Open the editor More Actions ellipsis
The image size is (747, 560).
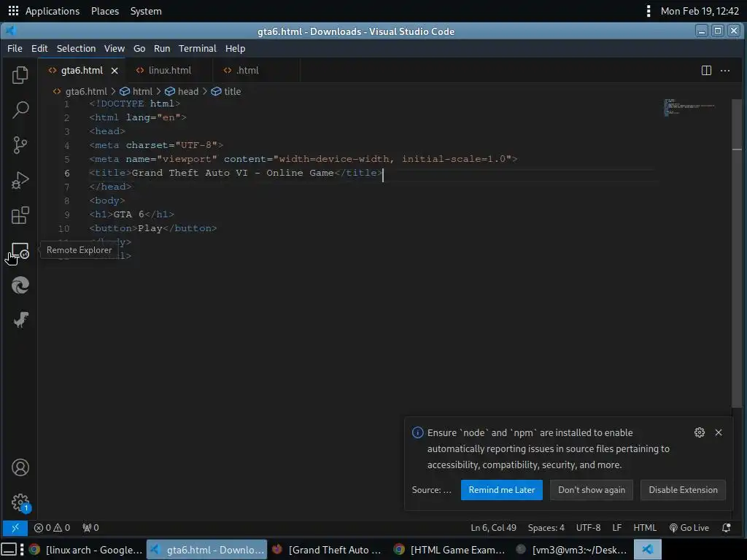pyautogui.click(x=725, y=71)
